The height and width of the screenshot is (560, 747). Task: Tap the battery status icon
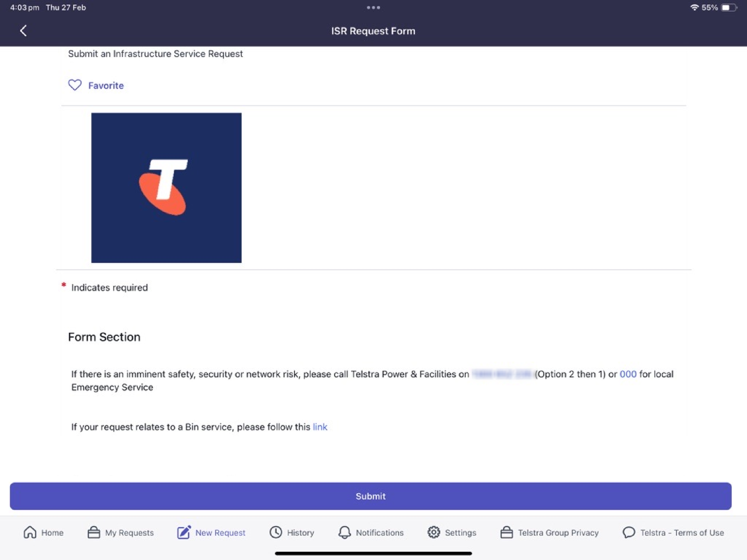(729, 7)
